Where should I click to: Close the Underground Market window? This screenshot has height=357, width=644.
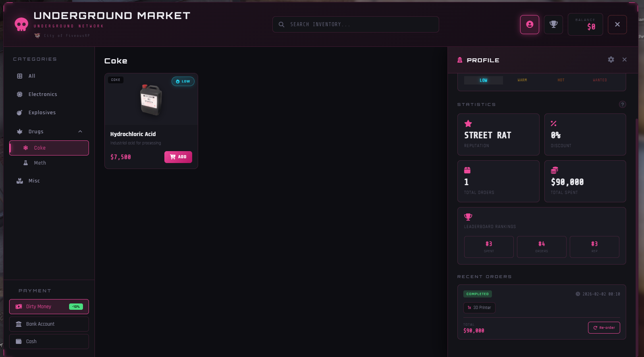[617, 25]
